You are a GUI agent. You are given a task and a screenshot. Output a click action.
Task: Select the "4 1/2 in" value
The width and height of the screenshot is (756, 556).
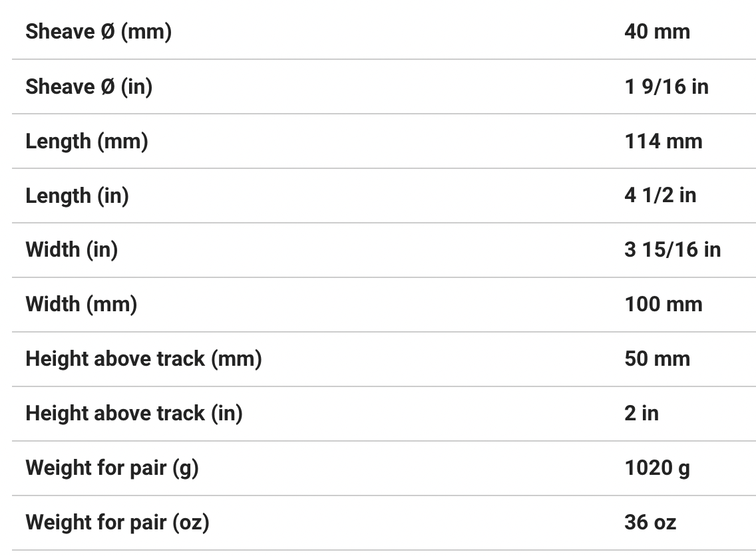tap(660, 196)
